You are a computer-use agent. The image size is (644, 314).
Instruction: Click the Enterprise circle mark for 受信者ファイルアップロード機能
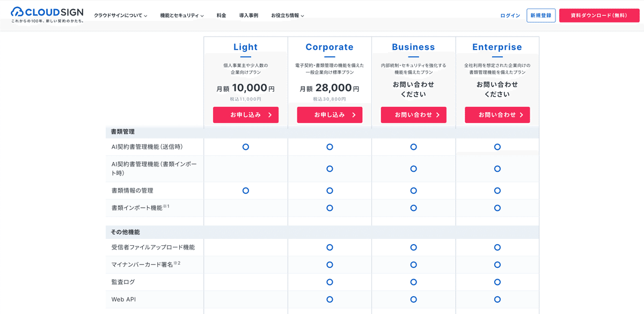pyautogui.click(x=497, y=247)
